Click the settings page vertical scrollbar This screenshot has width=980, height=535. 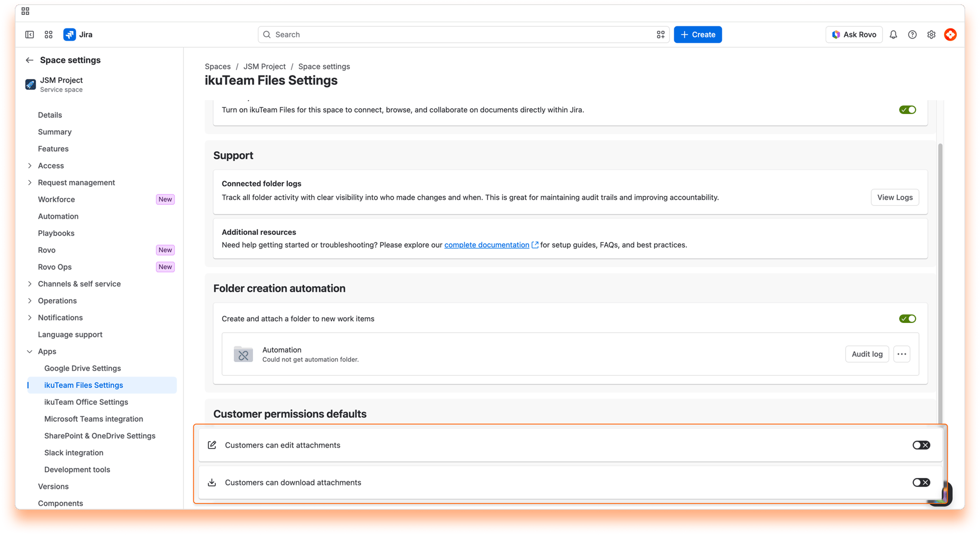[x=940, y=285]
